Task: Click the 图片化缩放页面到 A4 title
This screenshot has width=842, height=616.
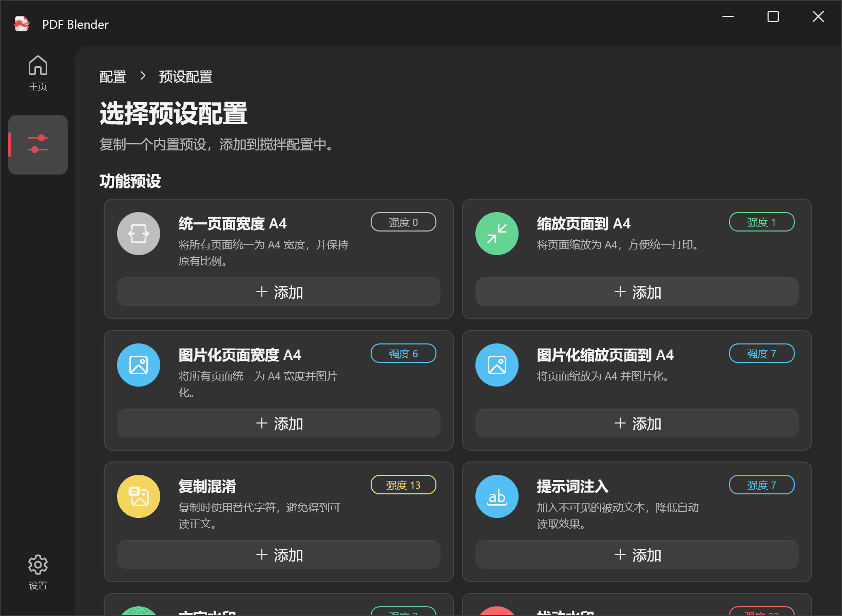Action: (605, 355)
